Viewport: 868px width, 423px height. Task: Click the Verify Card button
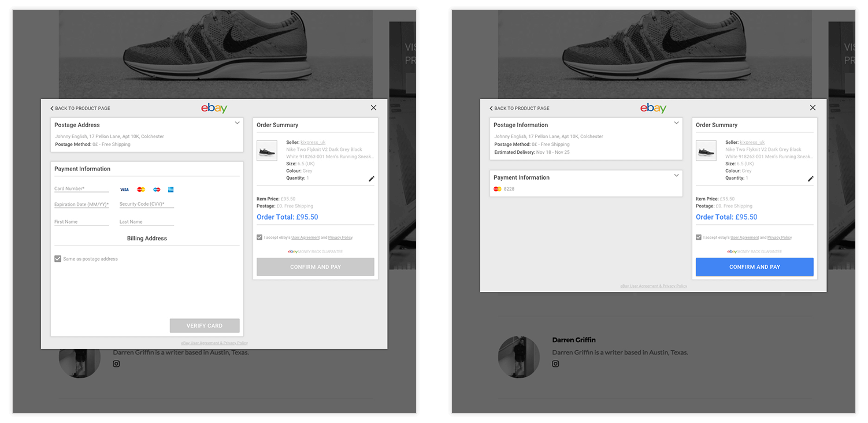(x=205, y=326)
